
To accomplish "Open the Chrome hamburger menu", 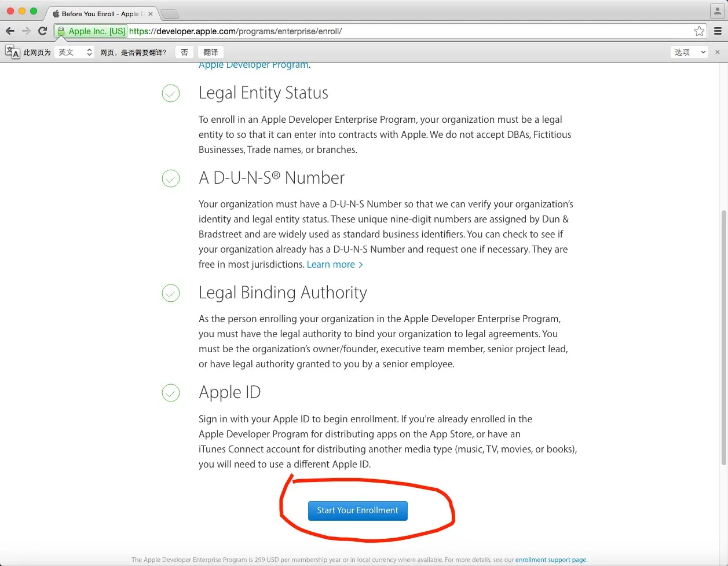I will [x=718, y=31].
